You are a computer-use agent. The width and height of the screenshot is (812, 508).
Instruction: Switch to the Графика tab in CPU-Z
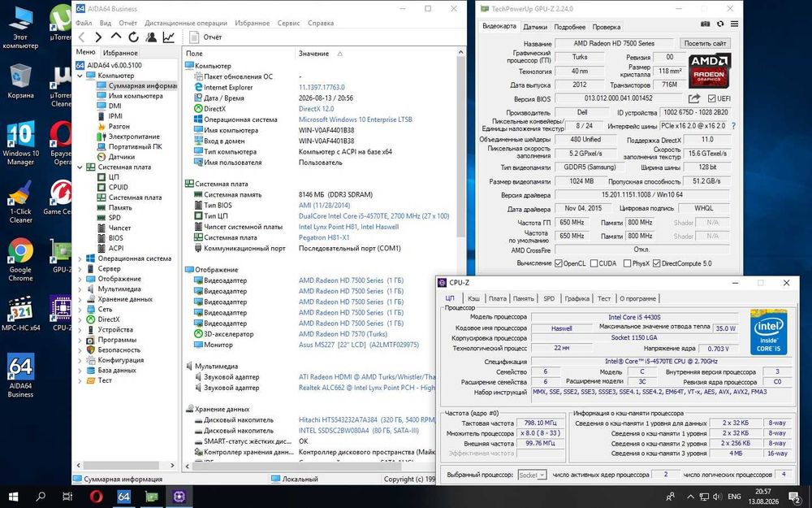point(577,298)
